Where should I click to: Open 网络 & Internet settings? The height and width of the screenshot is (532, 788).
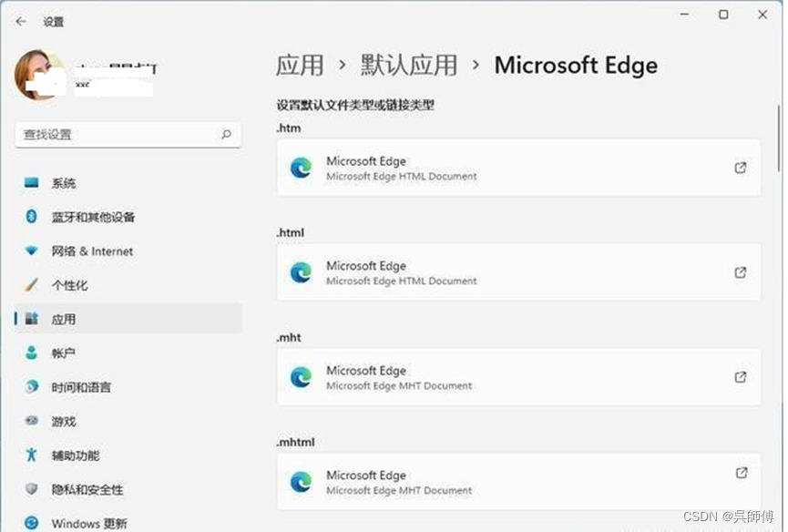(x=128, y=251)
